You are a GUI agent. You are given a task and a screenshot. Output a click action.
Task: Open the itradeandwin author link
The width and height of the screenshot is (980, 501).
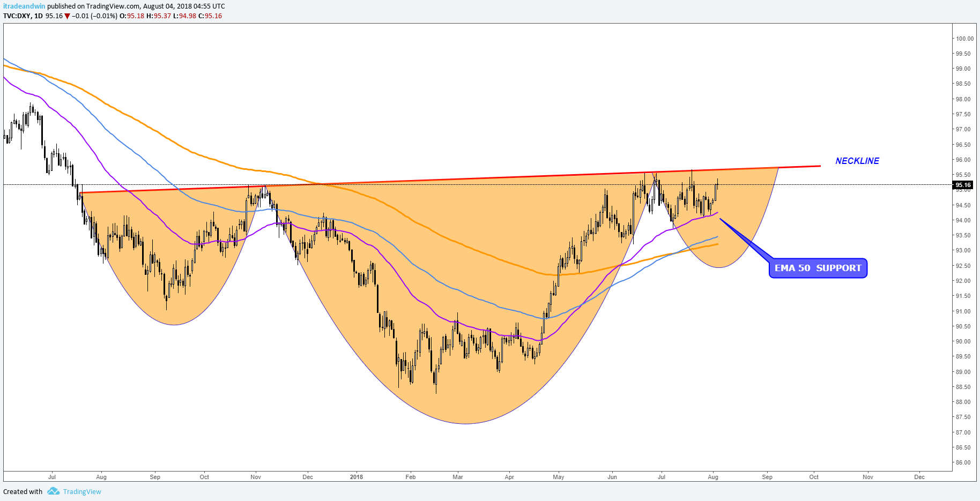(x=24, y=6)
